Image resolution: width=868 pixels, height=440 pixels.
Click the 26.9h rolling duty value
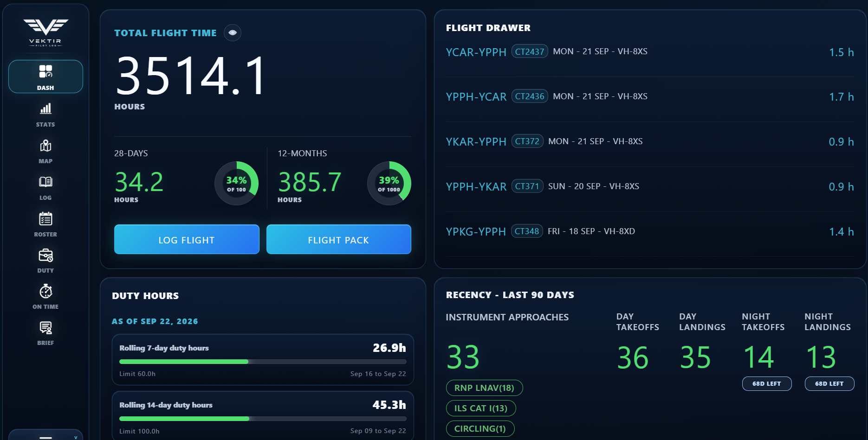pyautogui.click(x=389, y=348)
